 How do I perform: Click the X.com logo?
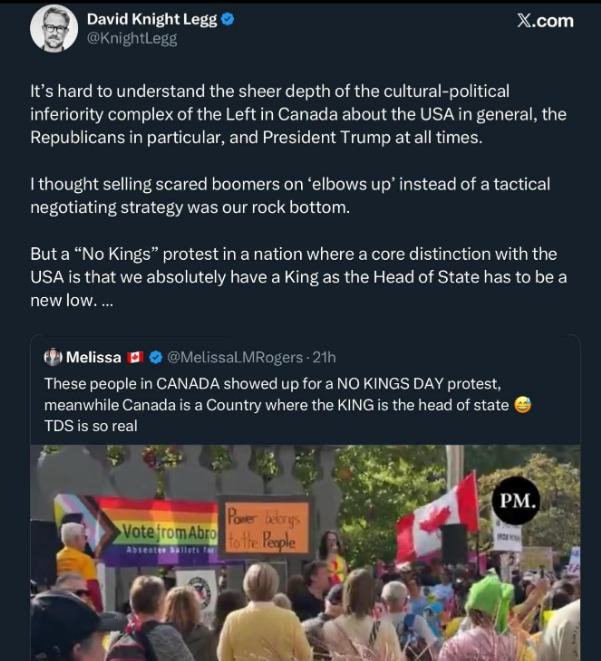click(x=545, y=21)
